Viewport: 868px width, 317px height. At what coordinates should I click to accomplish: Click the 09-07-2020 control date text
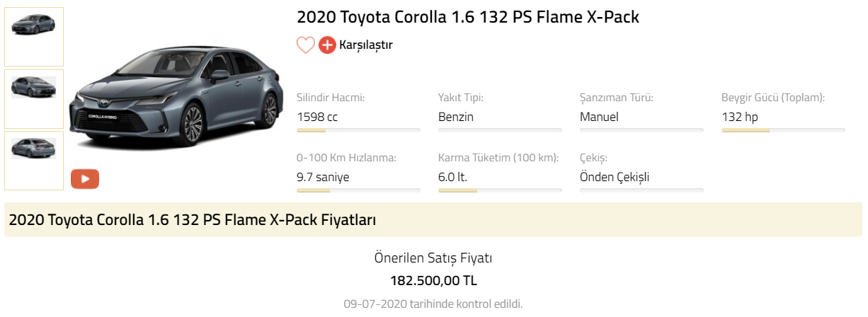(433, 304)
